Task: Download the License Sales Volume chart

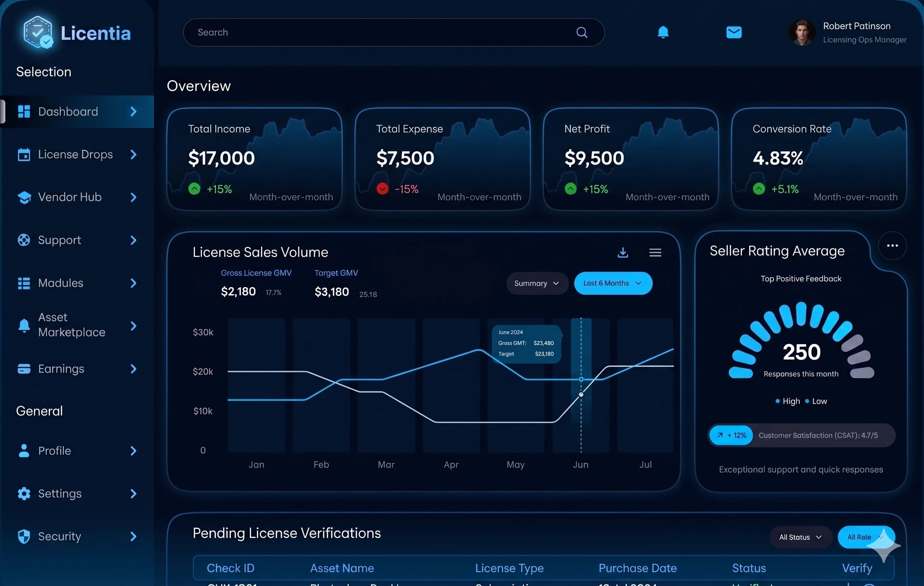Action: coord(623,252)
